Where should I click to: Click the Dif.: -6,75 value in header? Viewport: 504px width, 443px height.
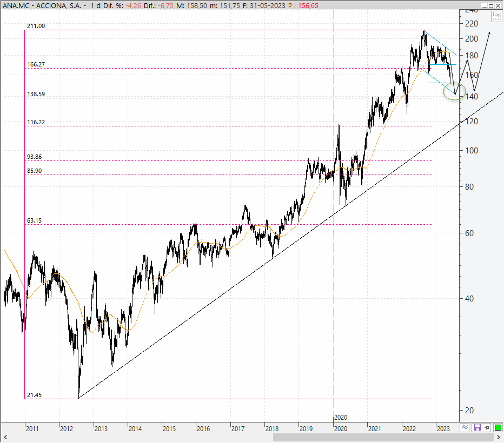click(x=159, y=6)
